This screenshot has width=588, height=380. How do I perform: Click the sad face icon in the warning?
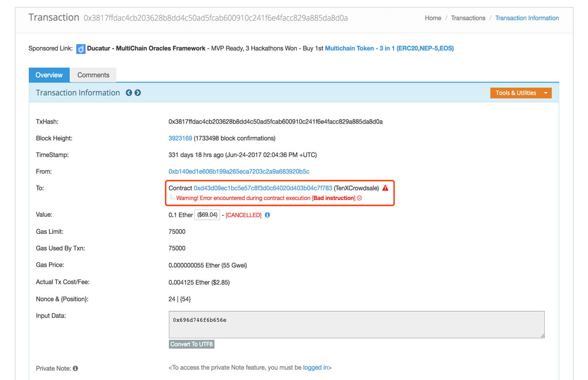point(360,198)
